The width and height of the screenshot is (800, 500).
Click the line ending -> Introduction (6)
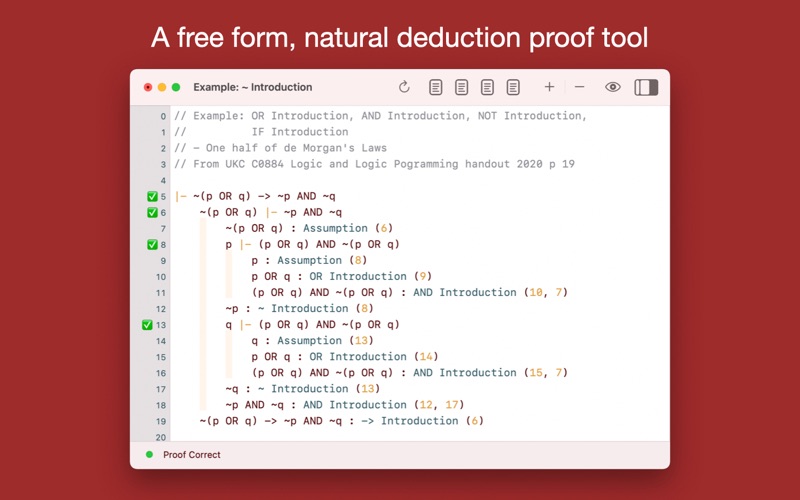point(341,421)
